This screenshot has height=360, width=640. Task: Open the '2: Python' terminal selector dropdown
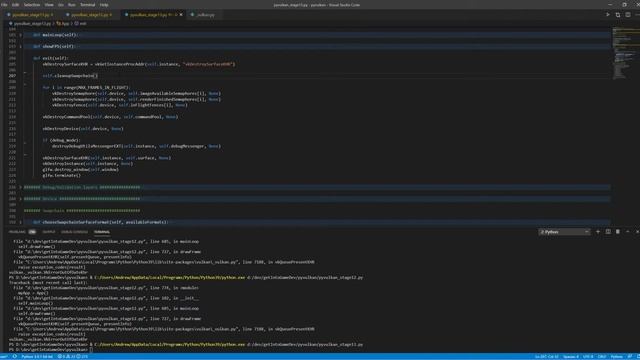pos(564,232)
